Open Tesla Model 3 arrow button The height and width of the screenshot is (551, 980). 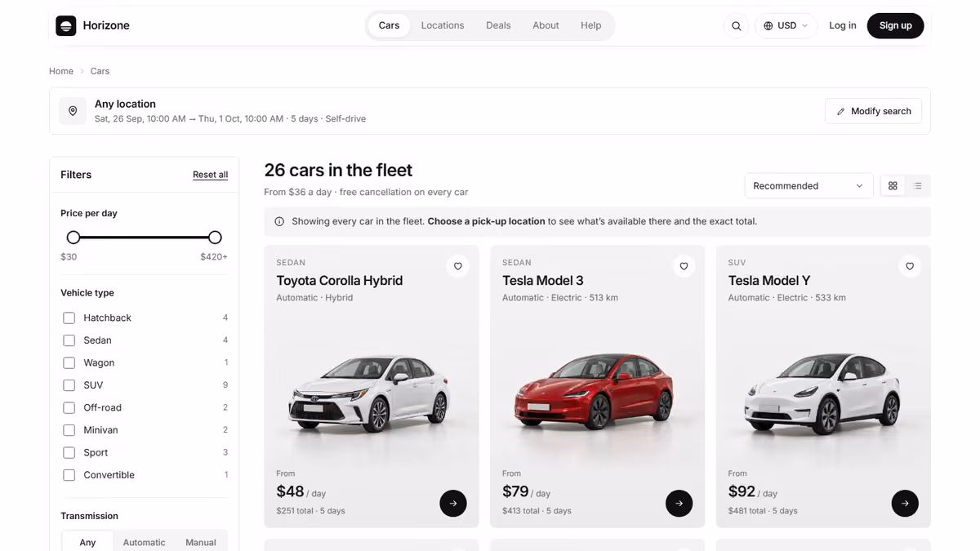pos(679,503)
